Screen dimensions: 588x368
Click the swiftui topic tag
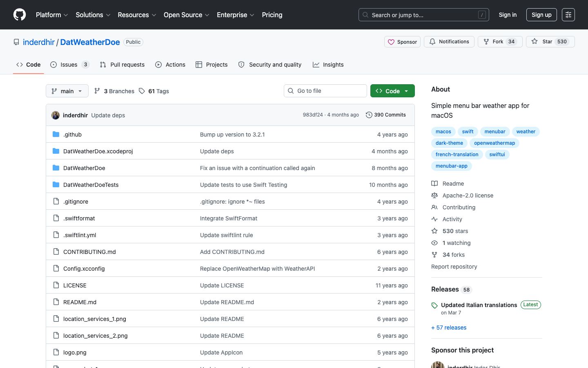pyautogui.click(x=497, y=155)
